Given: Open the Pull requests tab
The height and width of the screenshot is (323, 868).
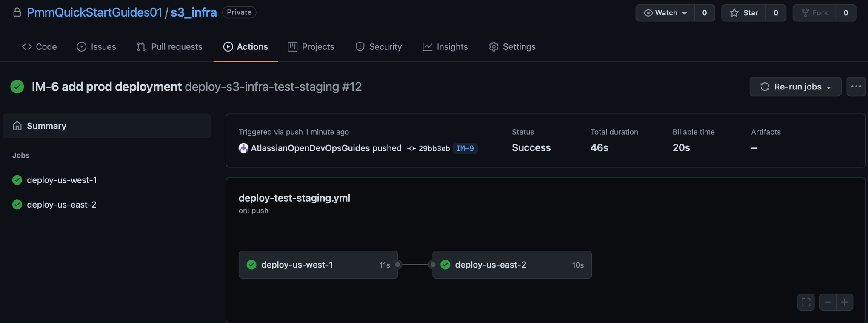Looking at the screenshot, I should pos(169,46).
